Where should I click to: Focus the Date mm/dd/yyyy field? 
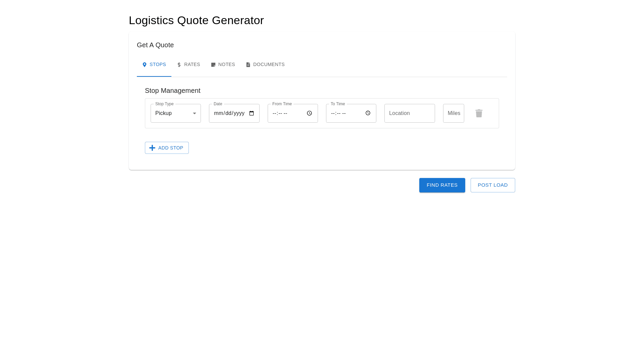(229, 113)
